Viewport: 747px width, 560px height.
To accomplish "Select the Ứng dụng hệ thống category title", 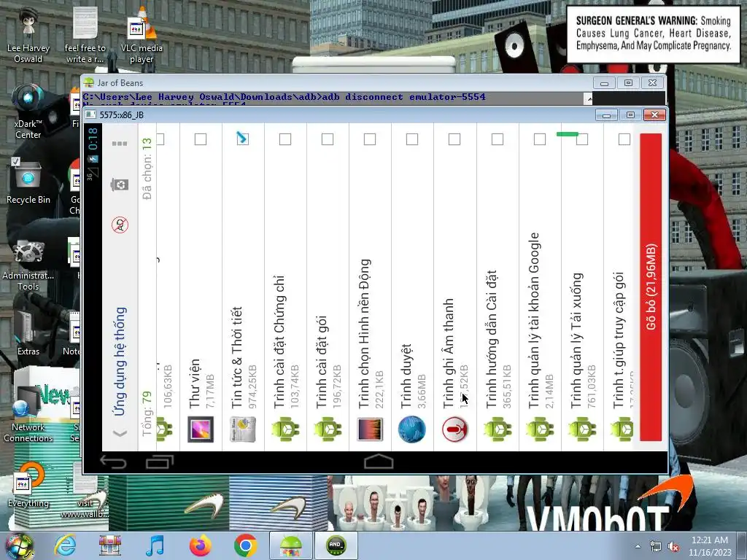I will point(120,362).
